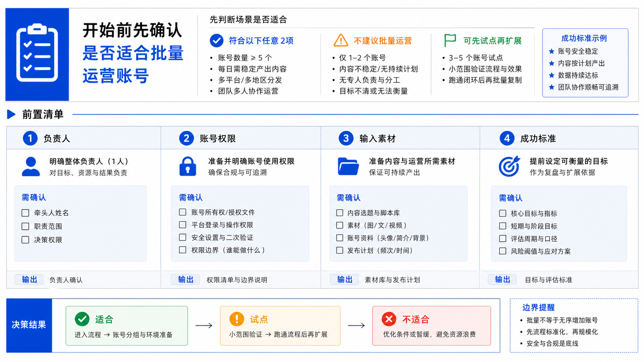The image size is (644, 362).
Task: Tick the 短期与阶段目标 checkbox
Action: coord(503,226)
